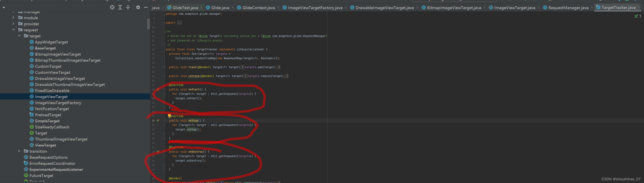This screenshot has height=183, width=644.
Task: Switch to GlideContext.java tab
Action: click(x=258, y=8)
